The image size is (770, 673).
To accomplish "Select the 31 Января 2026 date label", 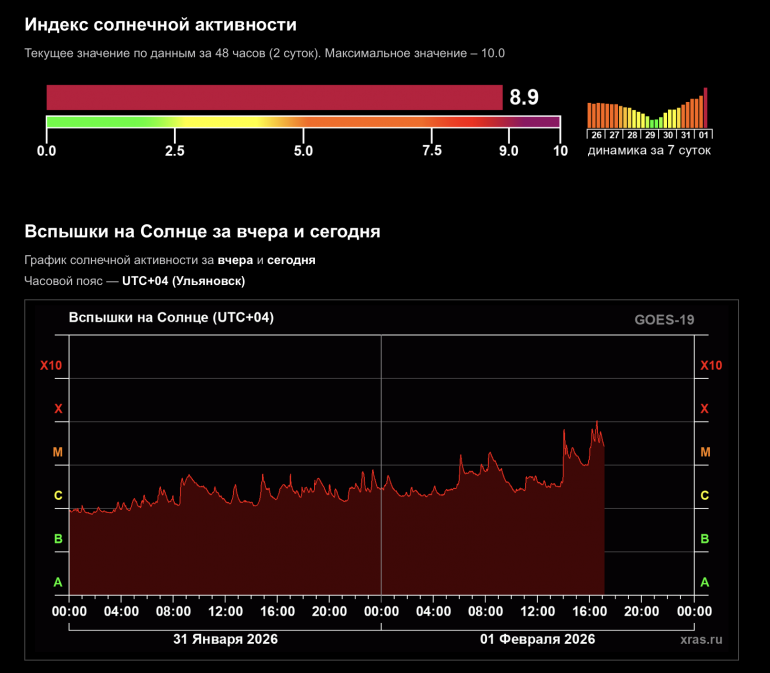I will tap(225, 639).
